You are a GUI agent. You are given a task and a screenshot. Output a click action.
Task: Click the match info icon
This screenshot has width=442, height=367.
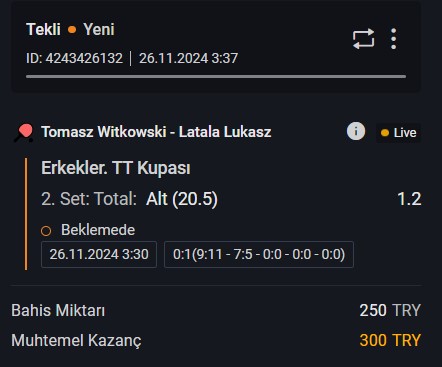356,131
